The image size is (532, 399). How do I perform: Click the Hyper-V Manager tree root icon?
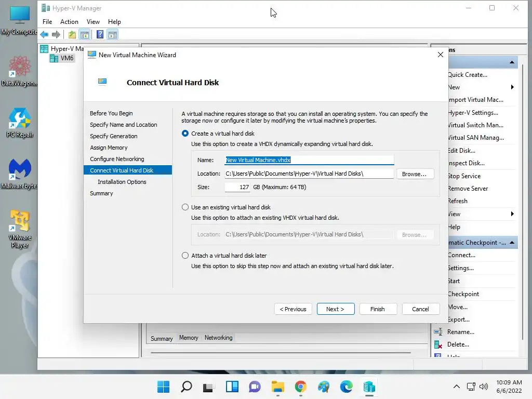click(44, 49)
